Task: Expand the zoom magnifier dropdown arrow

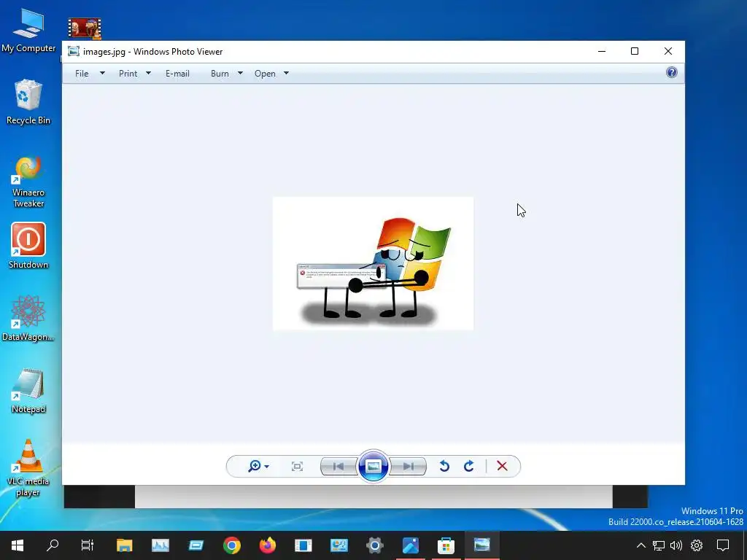Action: tap(267, 467)
